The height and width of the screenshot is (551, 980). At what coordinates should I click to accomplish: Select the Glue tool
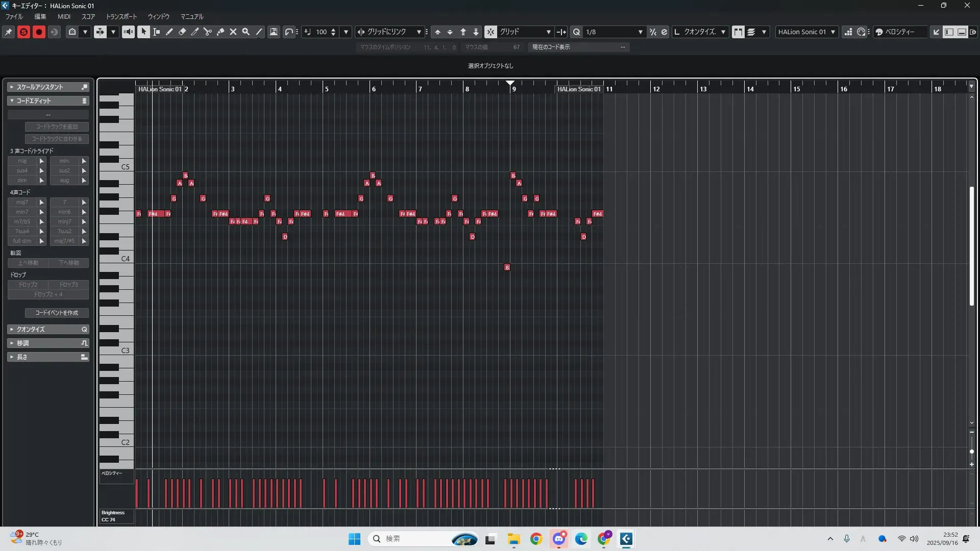coord(220,32)
